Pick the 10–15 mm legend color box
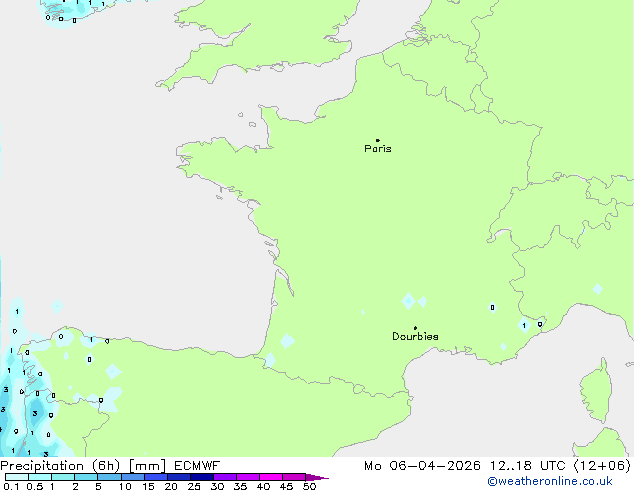 click(x=132, y=477)
